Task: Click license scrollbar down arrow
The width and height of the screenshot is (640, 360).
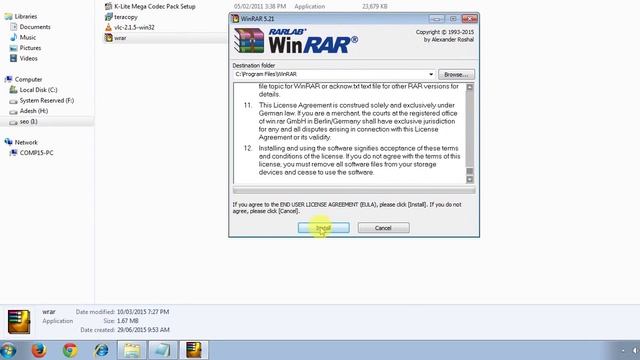Action: point(469,179)
